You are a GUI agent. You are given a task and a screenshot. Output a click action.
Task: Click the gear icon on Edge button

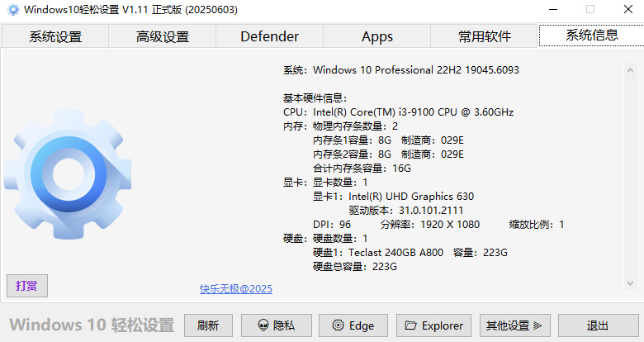click(338, 325)
